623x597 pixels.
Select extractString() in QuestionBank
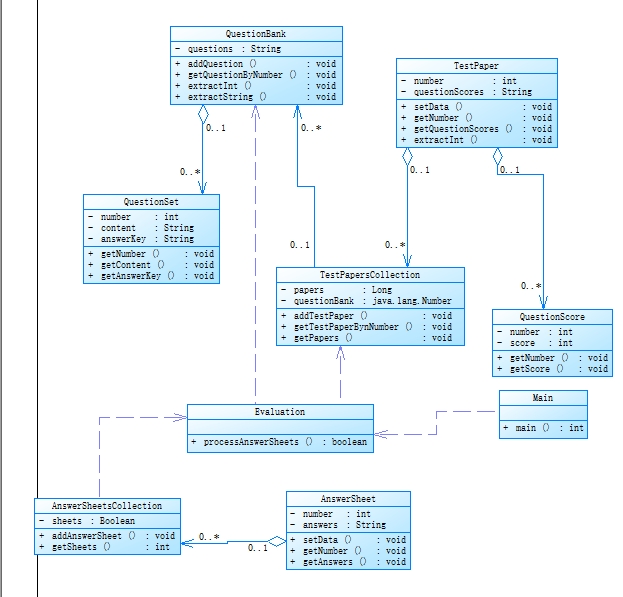[x=256, y=97]
